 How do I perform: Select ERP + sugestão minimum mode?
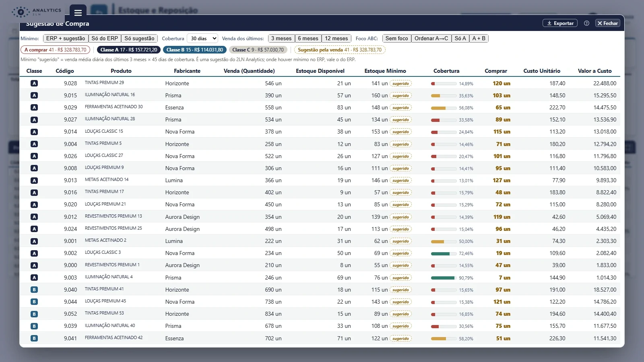[66, 39]
